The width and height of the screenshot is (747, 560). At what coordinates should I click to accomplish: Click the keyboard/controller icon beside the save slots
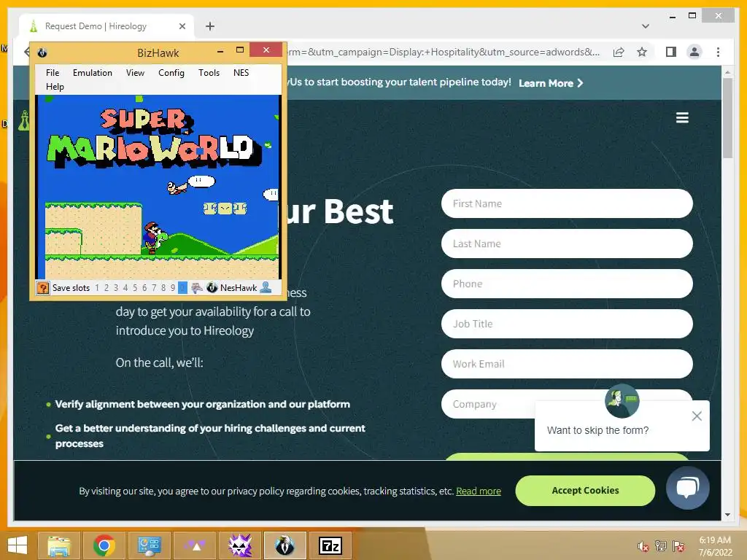pyautogui.click(x=197, y=287)
